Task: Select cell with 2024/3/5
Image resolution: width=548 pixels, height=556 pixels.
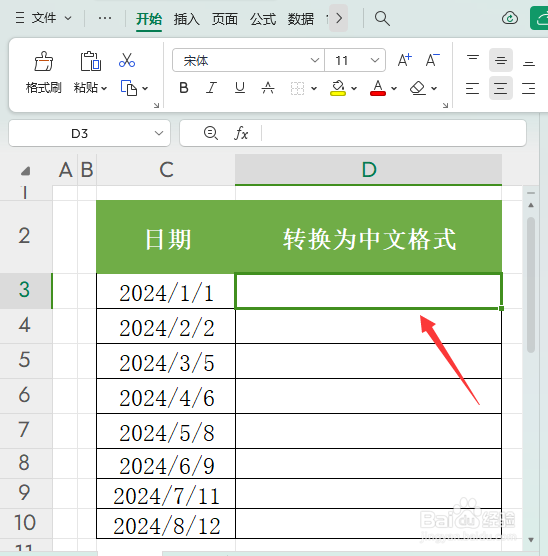Action: pos(166,361)
